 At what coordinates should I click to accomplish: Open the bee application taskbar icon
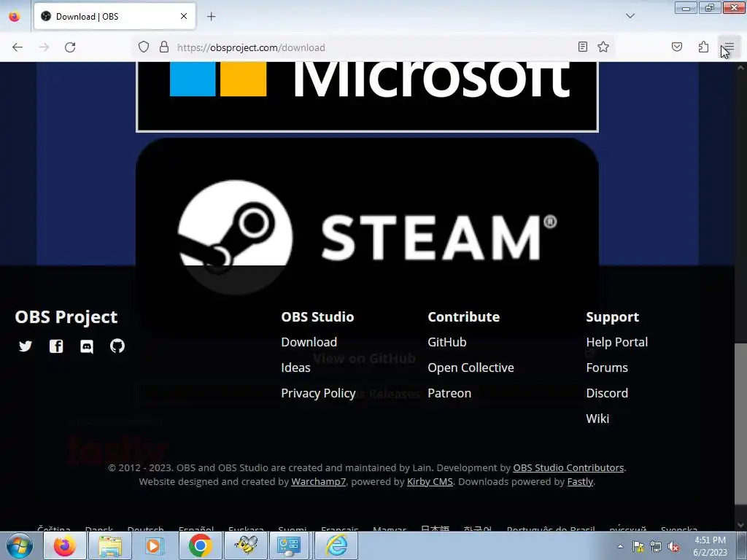point(245,545)
